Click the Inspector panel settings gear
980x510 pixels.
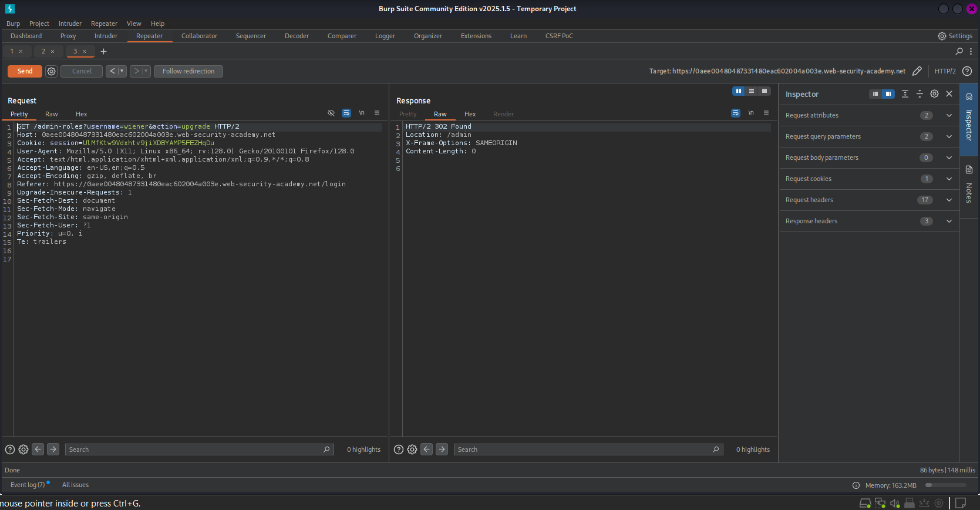pyautogui.click(x=934, y=94)
